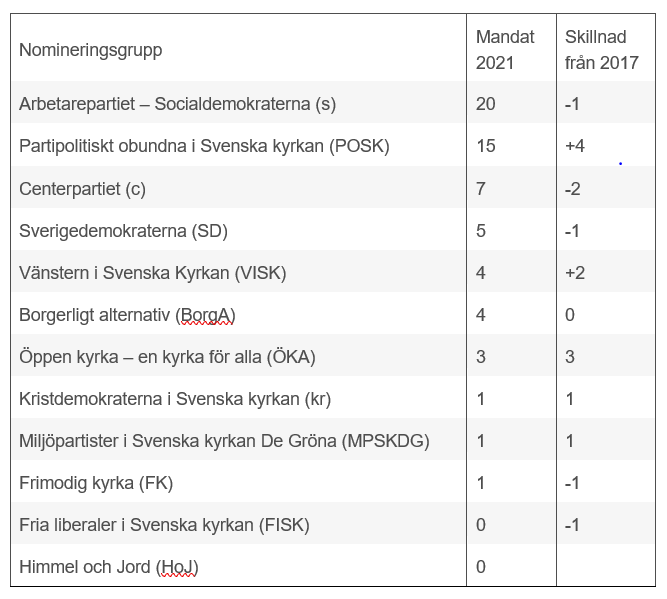This screenshot has height=599, width=667.
Task: Click the Nomineringsgrupp column header
Action: (90, 50)
